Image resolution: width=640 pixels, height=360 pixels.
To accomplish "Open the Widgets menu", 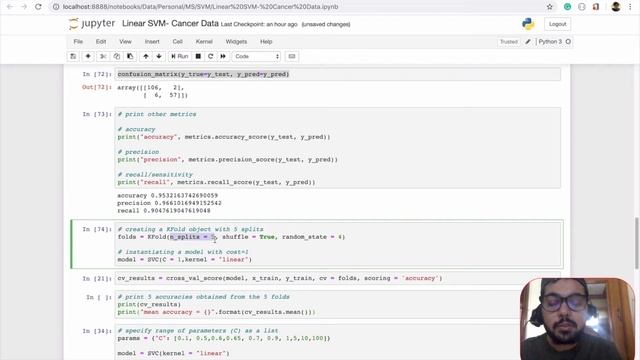I will [236, 42].
